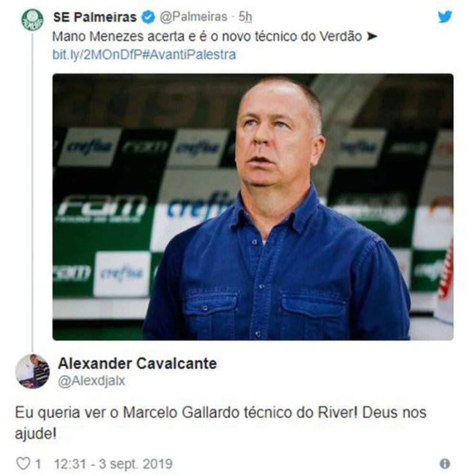This screenshot has width=468, height=476.
Task: Like the tweet with heart icon
Action: coord(23,464)
